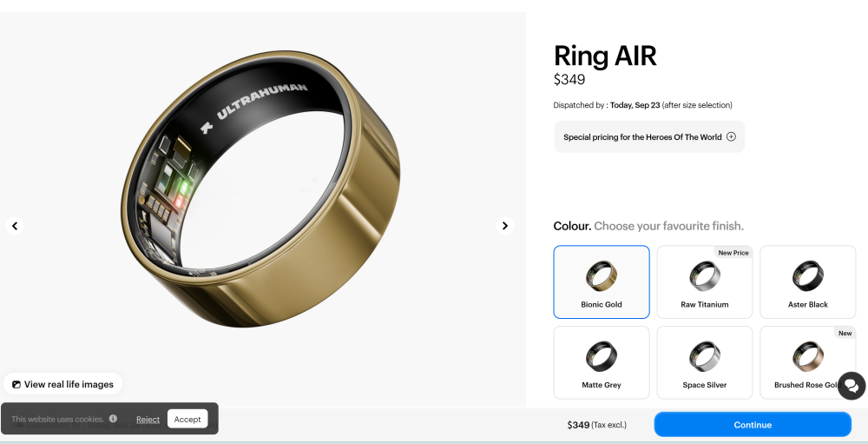Reject website cookies
This screenshot has height=444, width=868.
click(148, 420)
